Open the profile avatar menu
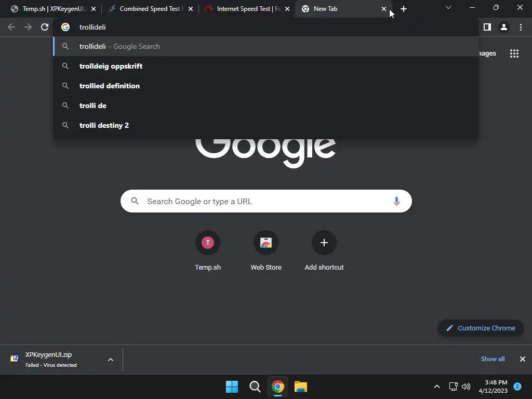This screenshot has width=532, height=399. coord(504,27)
